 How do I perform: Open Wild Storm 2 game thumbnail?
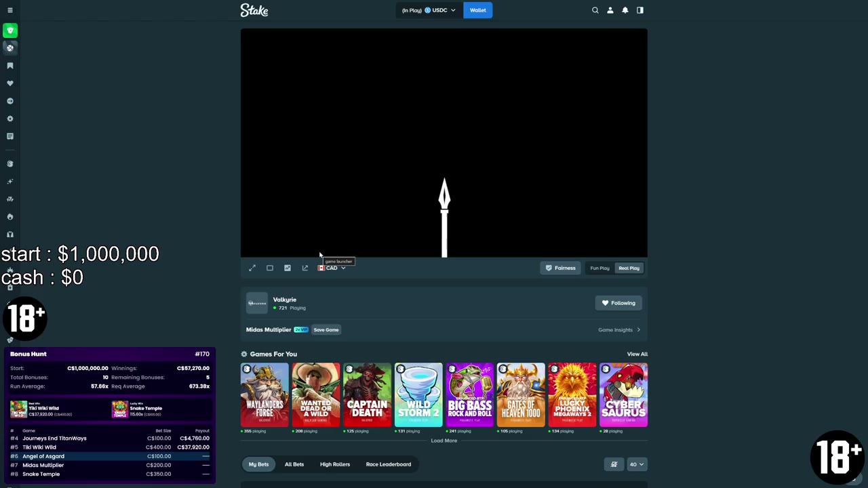coord(418,395)
